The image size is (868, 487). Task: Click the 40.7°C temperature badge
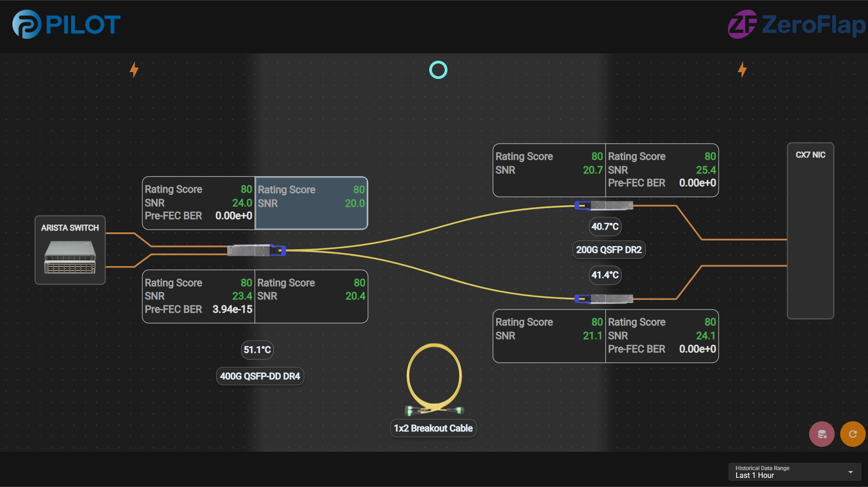[605, 226]
